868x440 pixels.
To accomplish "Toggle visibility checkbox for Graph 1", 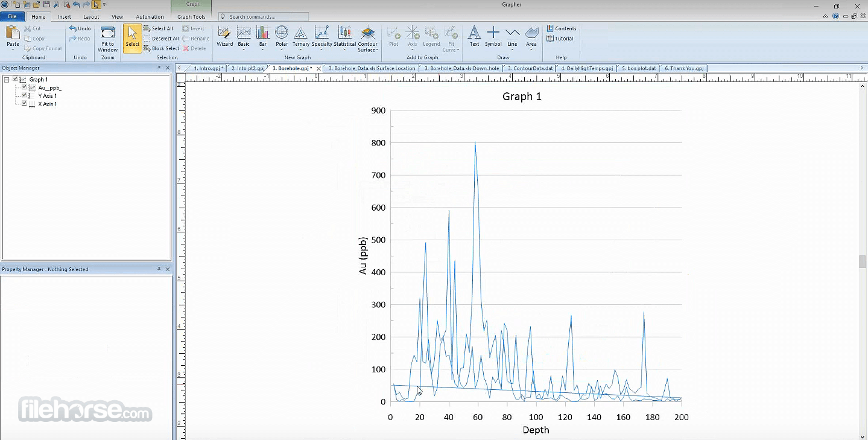I will 15,79.
